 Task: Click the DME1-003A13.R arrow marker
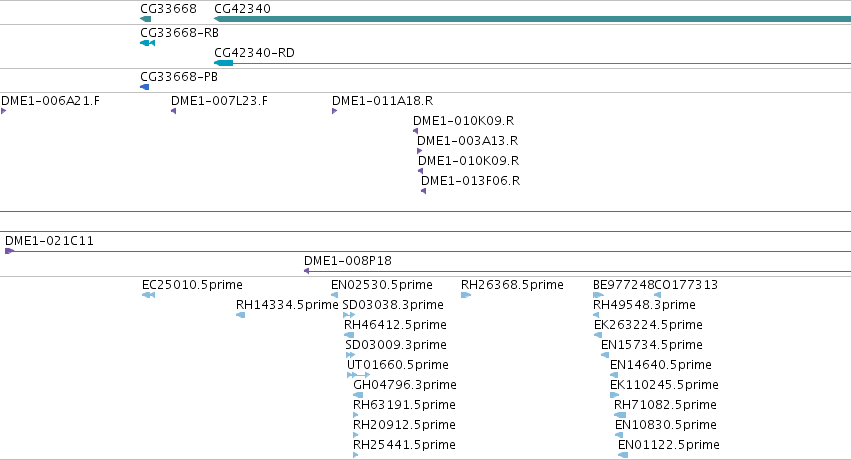pos(419,151)
